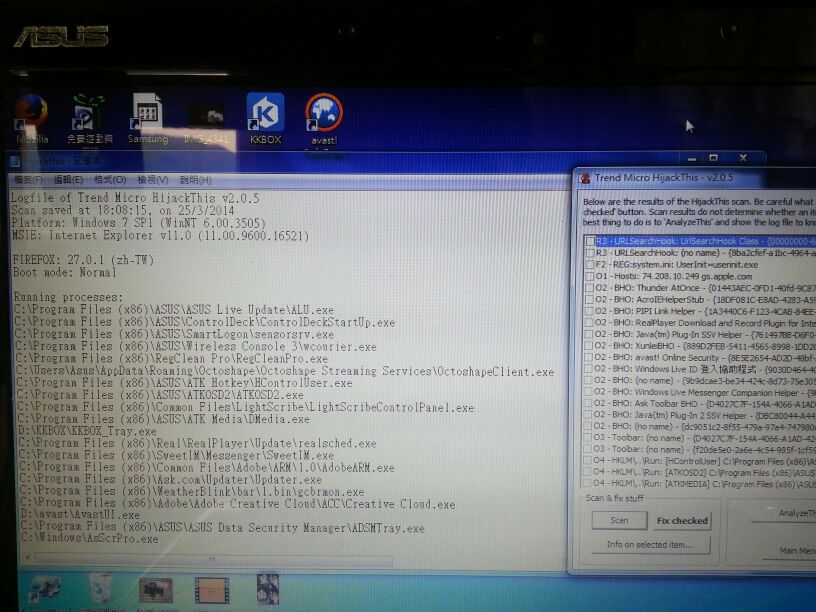Open the 說明(H) menu in Notepad
This screenshot has width=816, height=612.
pos(195,180)
